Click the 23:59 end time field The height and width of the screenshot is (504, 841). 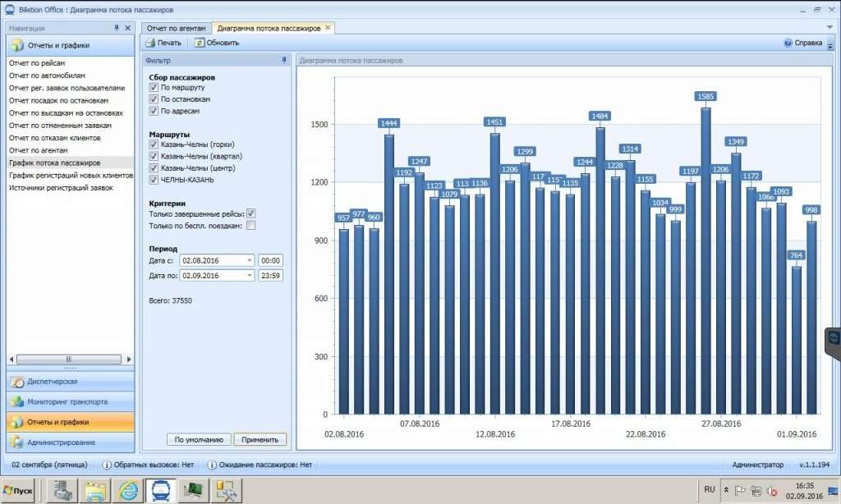(x=270, y=276)
